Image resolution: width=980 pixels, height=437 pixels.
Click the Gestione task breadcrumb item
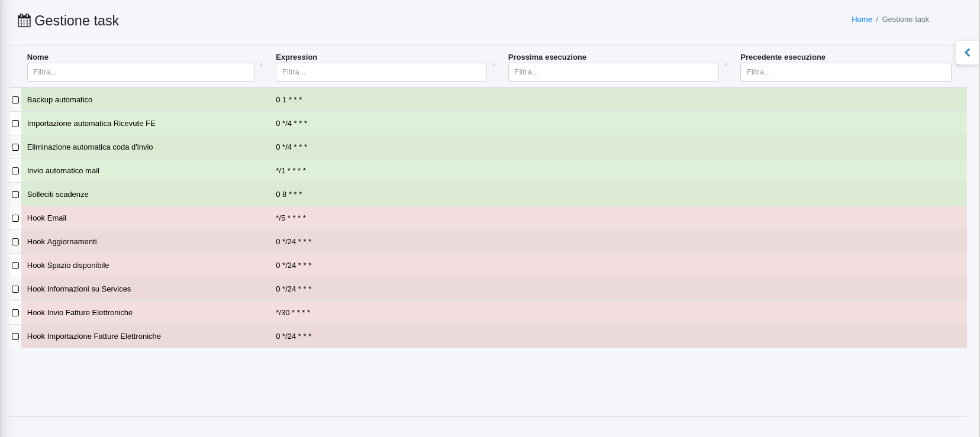[905, 20]
